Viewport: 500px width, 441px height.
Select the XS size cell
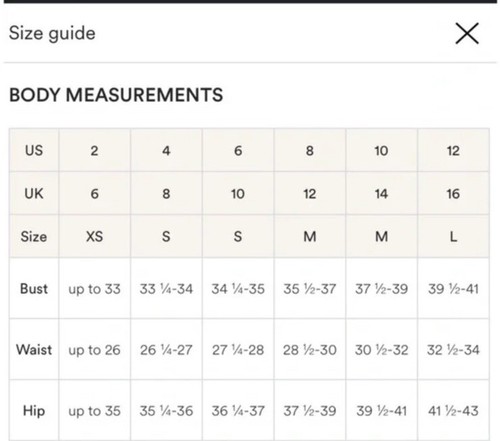pyautogui.click(x=95, y=236)
